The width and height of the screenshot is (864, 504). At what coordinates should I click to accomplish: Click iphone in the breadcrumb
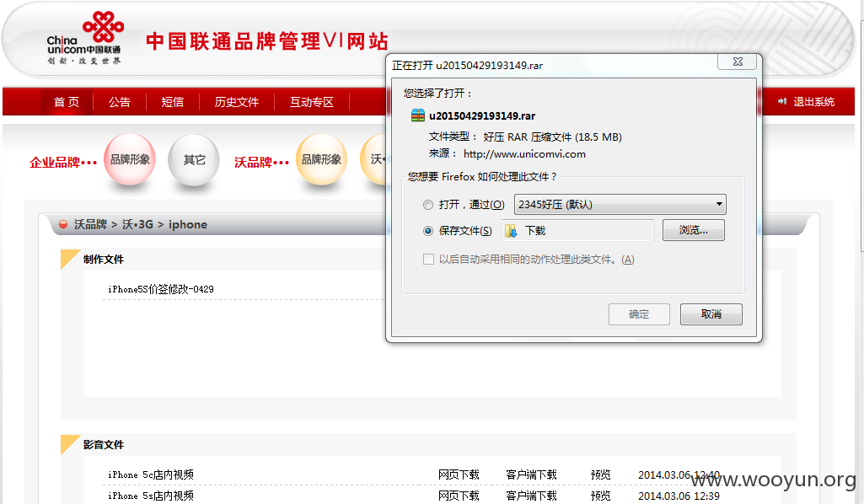(x=188, y=224)
